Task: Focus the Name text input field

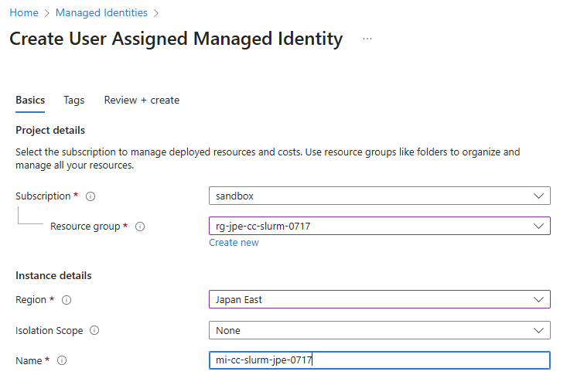Action: tap(379, 360)
